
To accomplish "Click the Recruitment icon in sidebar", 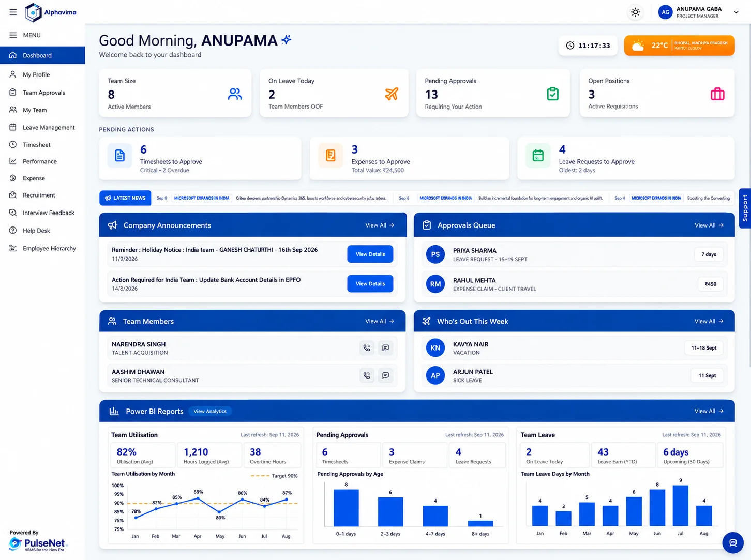I will click(x=13, y=195).
